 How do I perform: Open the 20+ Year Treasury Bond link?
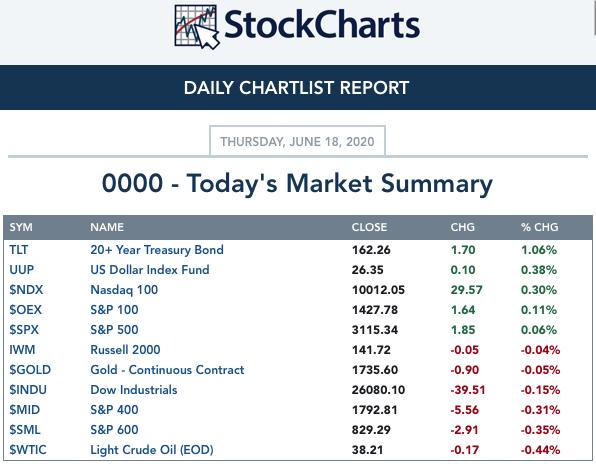(x=157, y=250)
